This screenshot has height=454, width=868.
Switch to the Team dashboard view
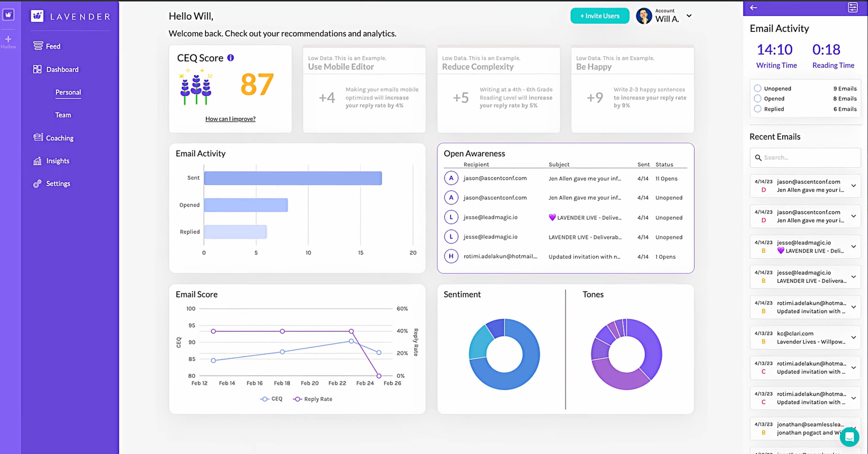(x=63, y=115)
